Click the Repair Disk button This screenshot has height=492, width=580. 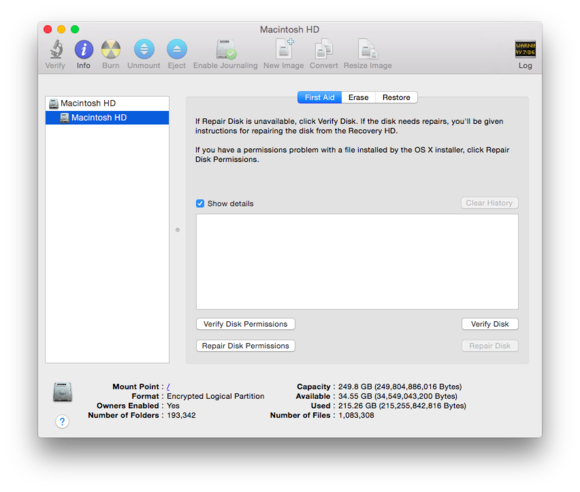point(490,346)
